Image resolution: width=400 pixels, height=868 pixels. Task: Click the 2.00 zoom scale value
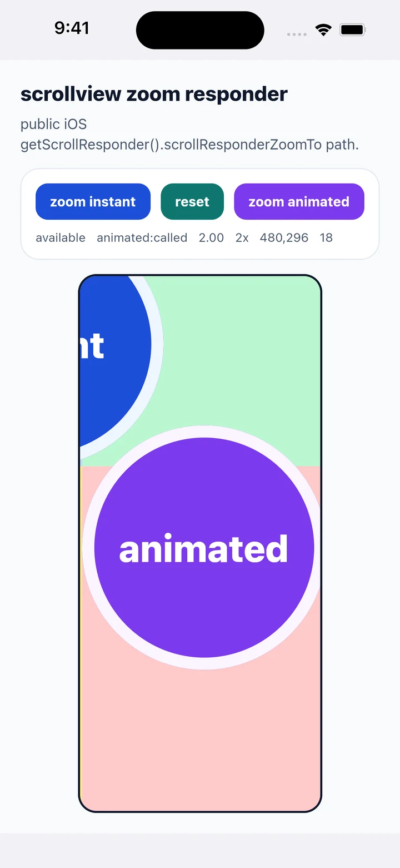point(211,238)
